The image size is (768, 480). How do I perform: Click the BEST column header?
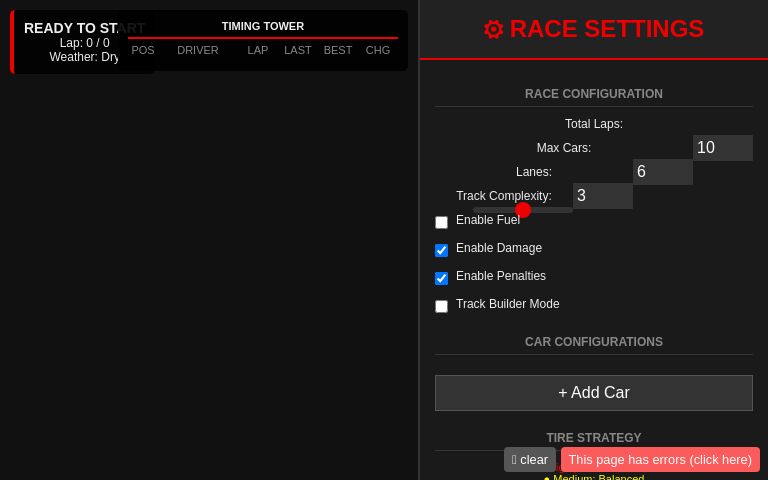click(338, 50)
